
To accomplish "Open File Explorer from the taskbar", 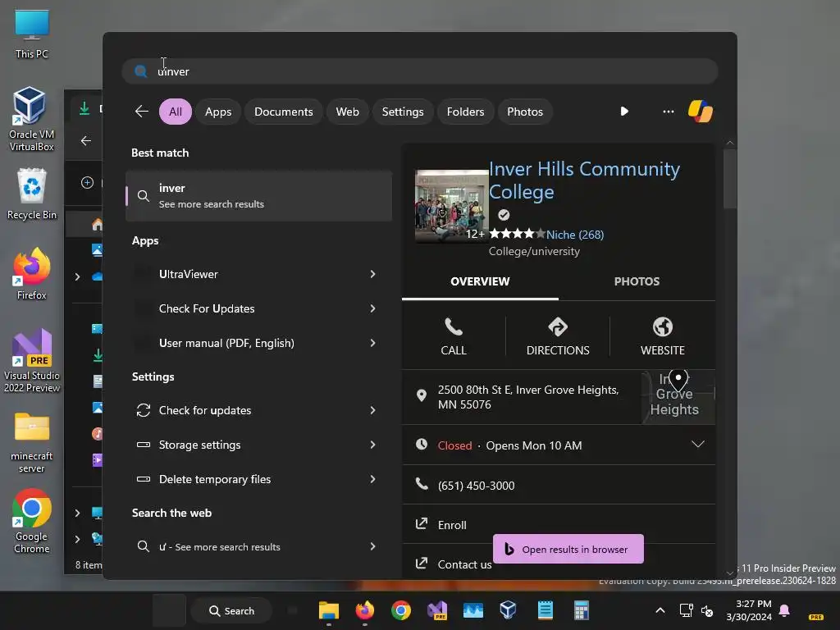I will click(329, 610).
